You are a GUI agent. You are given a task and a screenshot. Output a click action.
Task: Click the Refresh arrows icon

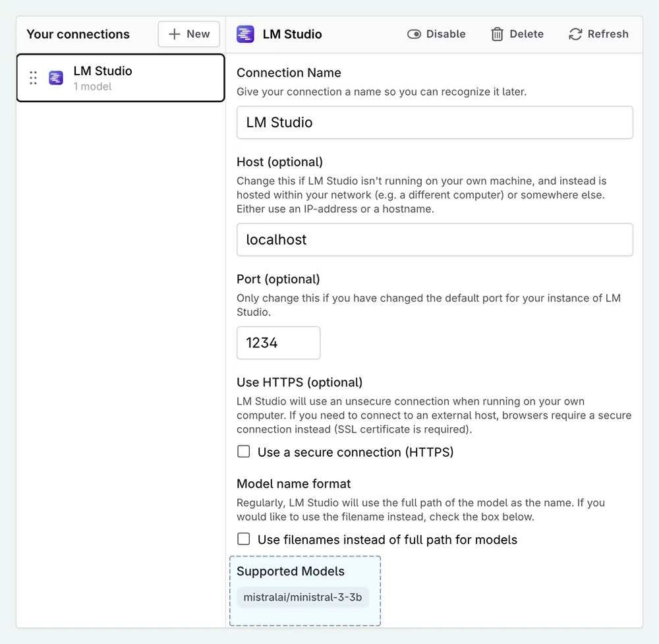pyautogui.click(x=575, y=34)
